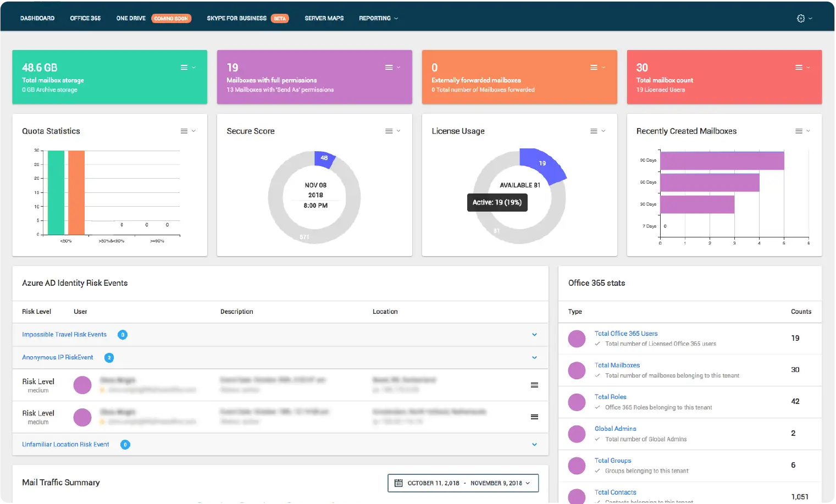The width and height of the screenshot is (836, 504).
Task: Open the Total Office 365 Users link
Action: pyautogui.click(x=626, y=334)
